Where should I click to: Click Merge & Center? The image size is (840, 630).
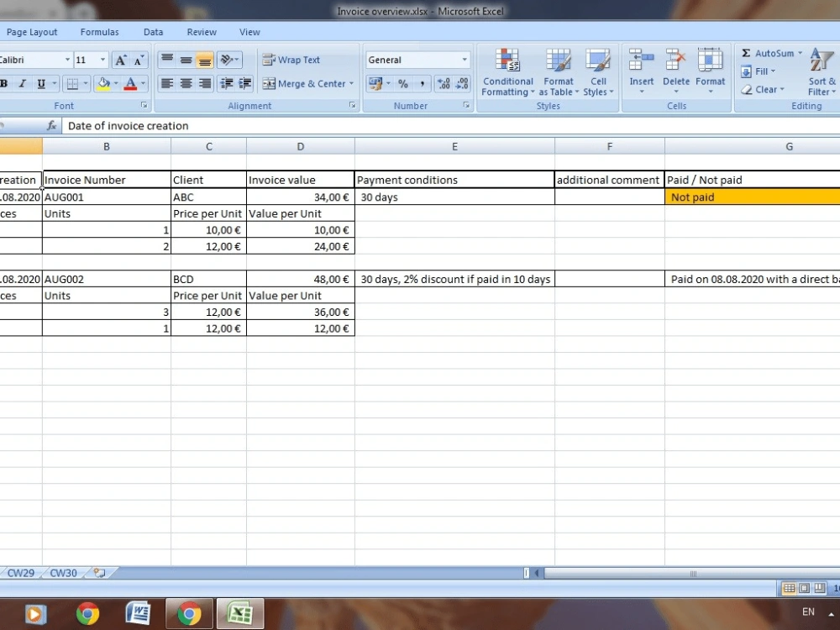pyautogui.click(x=304, y=83)
